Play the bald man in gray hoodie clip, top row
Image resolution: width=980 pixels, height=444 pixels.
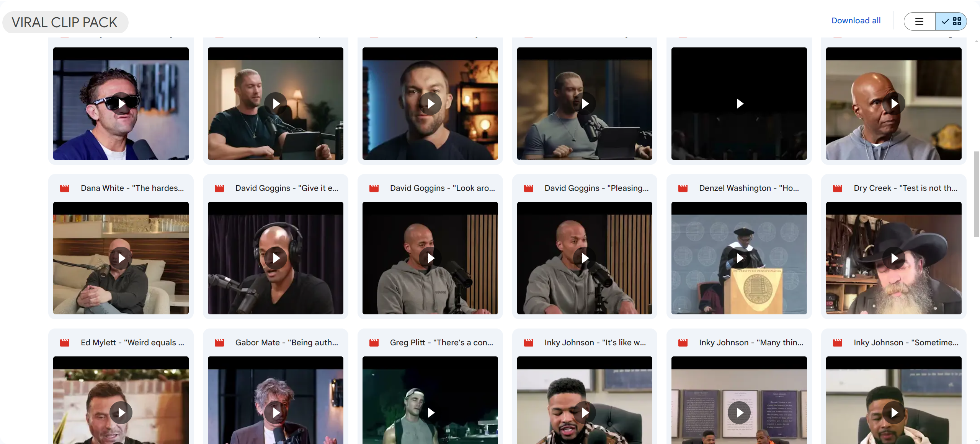tap(894, 104)
